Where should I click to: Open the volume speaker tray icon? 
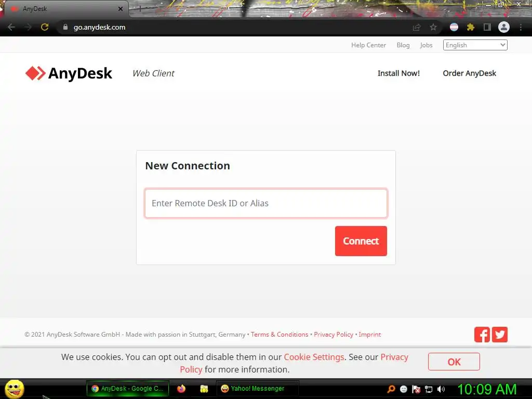coord(441,389)
